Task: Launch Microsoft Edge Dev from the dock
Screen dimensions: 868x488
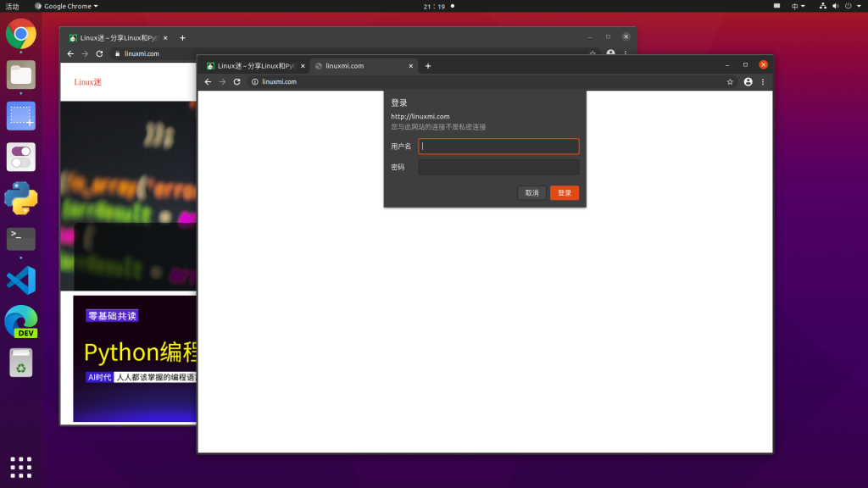Action: pyautogui.click(x=21, y=322)
